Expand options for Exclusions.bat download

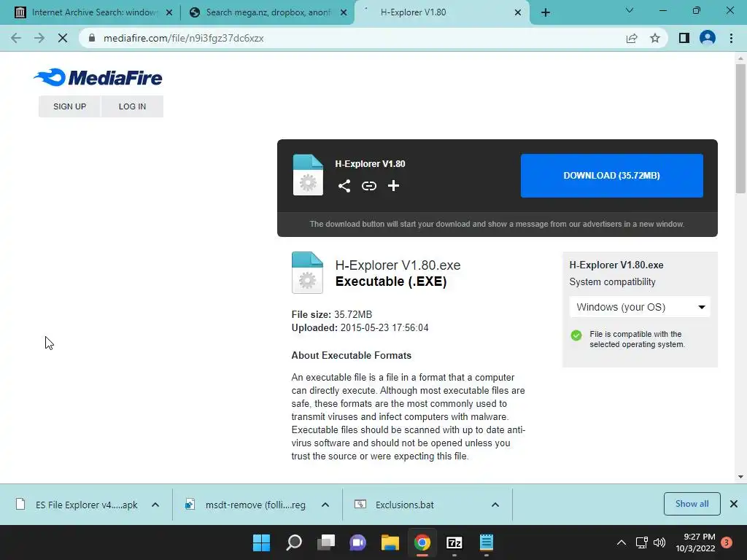(x=495, y=505)
